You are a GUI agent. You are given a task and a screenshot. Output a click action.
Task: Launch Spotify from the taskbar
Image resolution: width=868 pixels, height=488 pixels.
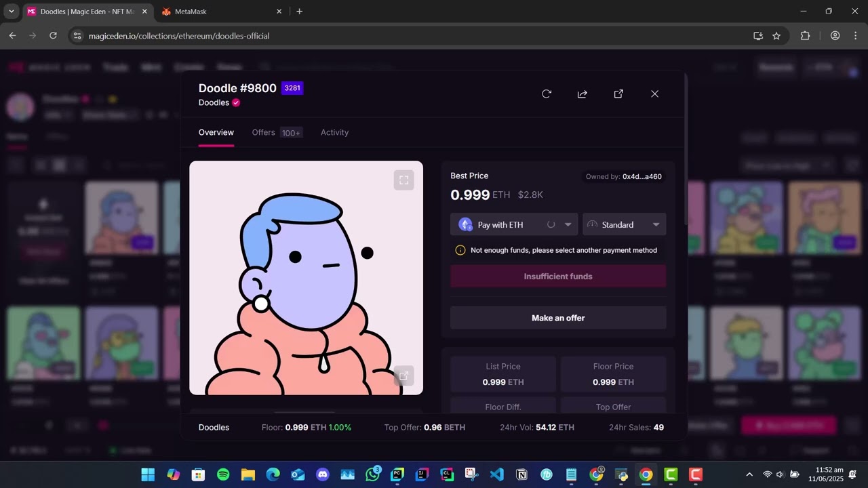point(223,474)
